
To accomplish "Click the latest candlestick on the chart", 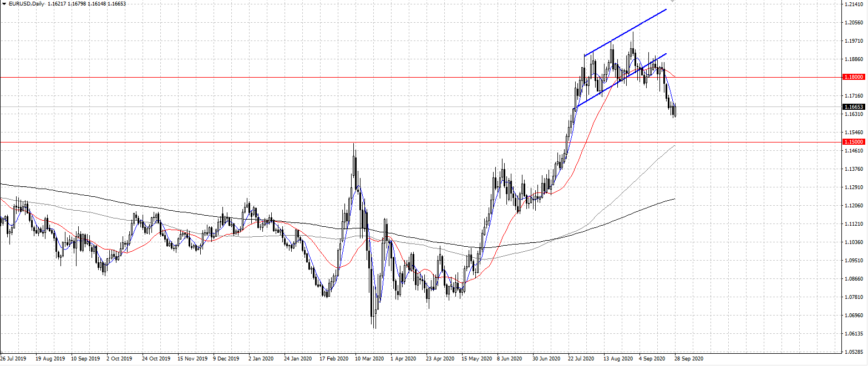I will click(x=675, y=111).
